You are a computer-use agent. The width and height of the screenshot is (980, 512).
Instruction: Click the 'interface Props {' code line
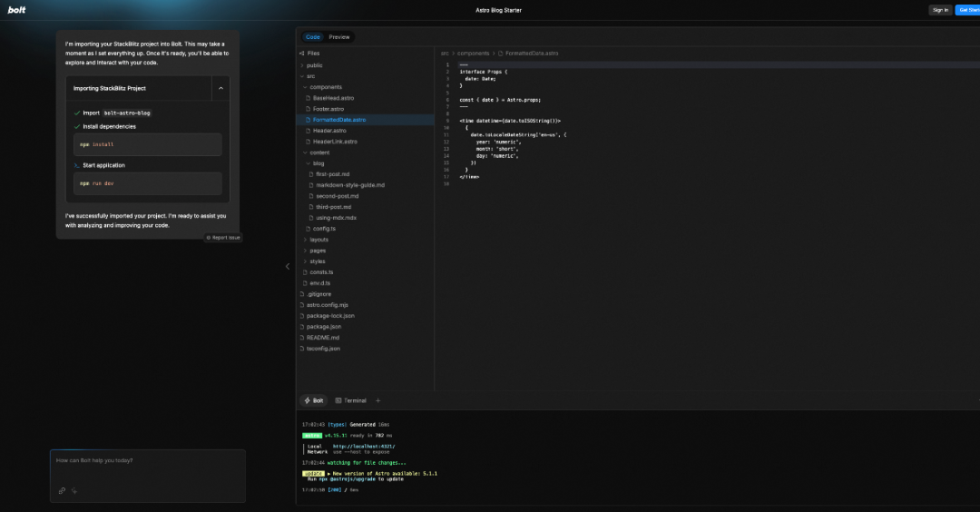483,72
